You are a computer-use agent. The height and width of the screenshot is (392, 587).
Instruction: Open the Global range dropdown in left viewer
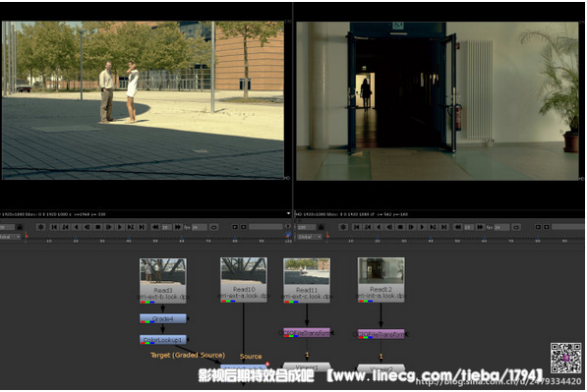pyautogui.click(x=10, y=237)
